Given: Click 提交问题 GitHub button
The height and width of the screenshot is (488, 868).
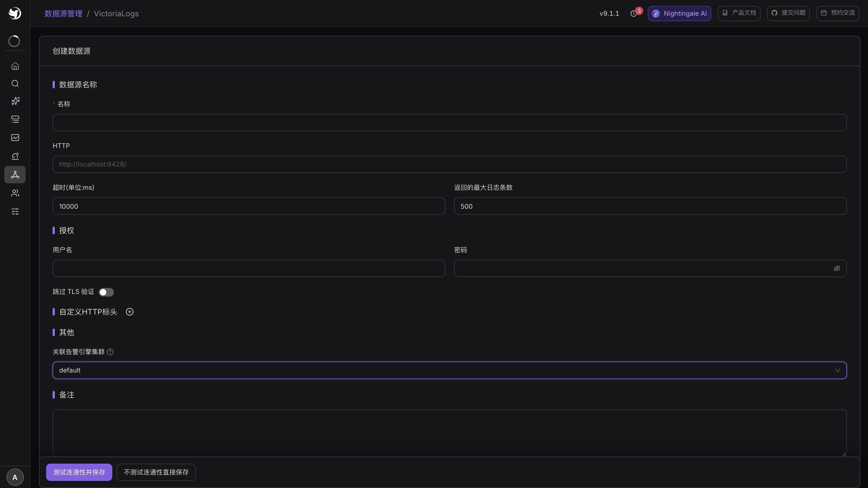Looking at the screenshot, I should pyautogui.click(x=789, y=14).
